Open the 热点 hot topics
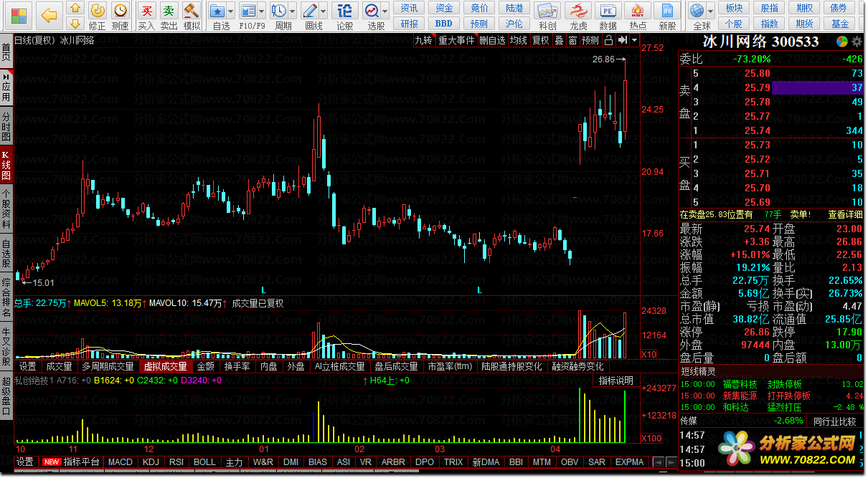Viewport: 868px width, 478px height. click(x=637, y=16)
